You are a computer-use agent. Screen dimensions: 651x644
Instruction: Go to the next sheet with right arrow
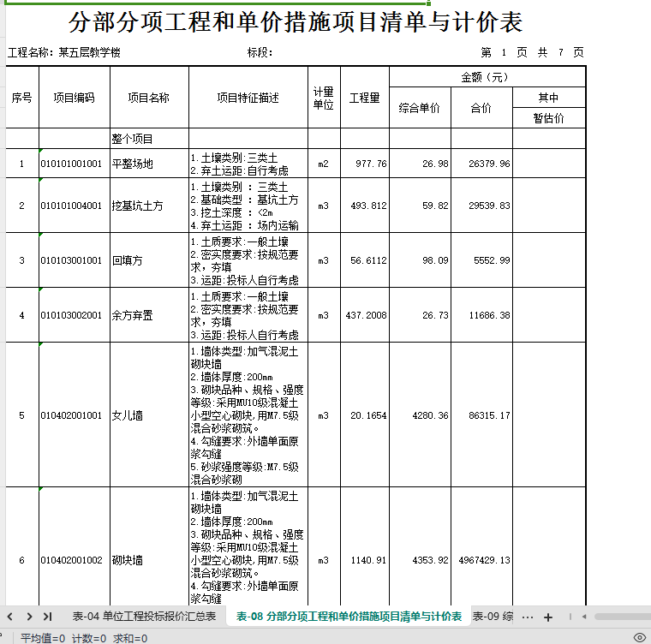pyautogui.click(x=29, y=617)
